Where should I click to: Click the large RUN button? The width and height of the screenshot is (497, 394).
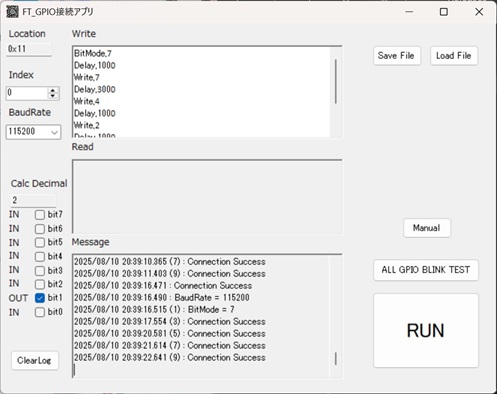(426, 330)
